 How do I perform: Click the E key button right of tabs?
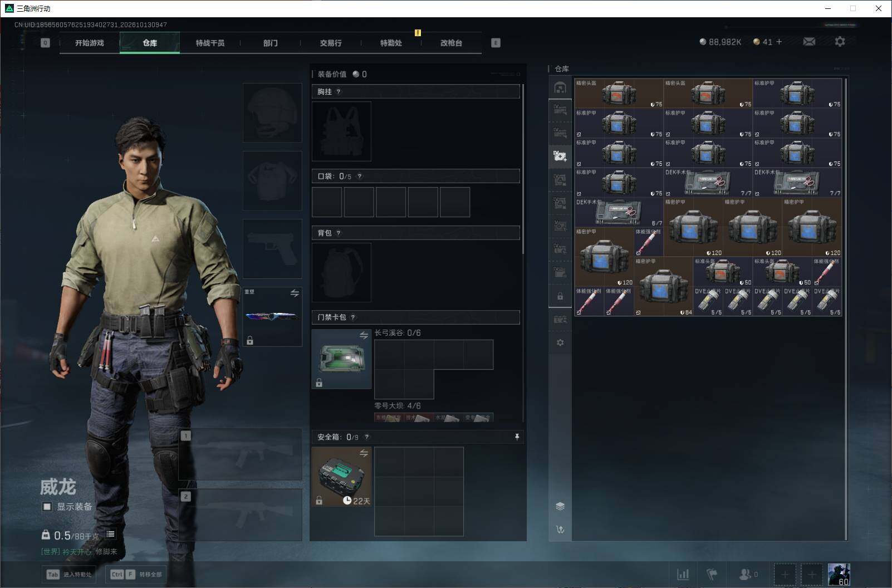coord(496,43)
